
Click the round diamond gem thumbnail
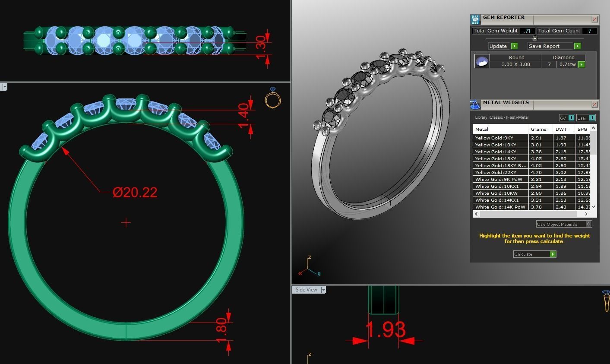pyautogui.click(x=482, y=61)
